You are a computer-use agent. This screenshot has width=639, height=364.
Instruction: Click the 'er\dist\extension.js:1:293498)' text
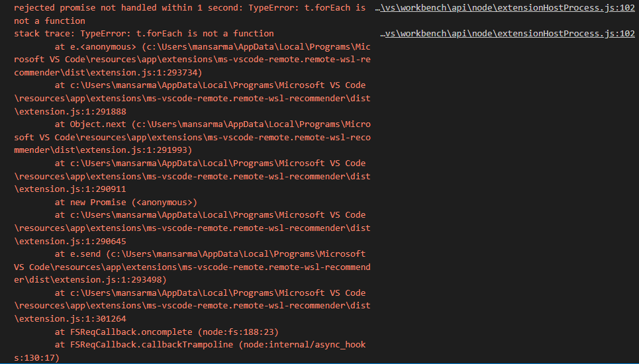(91, 280)
